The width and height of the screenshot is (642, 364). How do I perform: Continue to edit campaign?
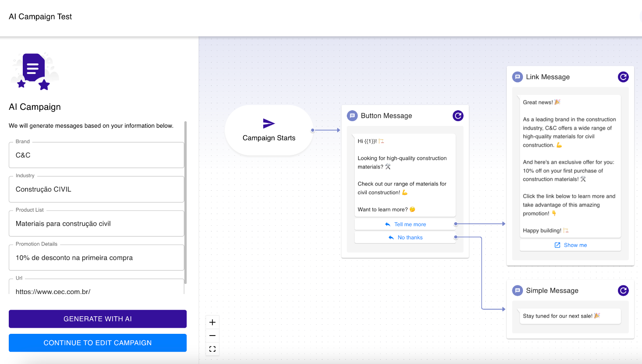pyautogui.click(x=98, y=343)
